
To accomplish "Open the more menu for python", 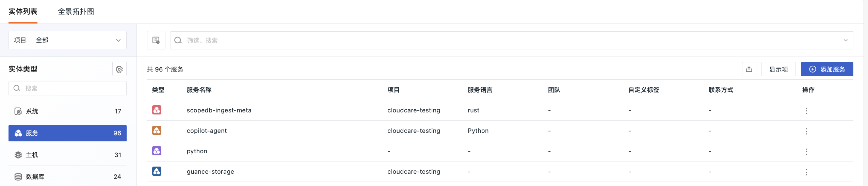I will [x=806, y=151].
